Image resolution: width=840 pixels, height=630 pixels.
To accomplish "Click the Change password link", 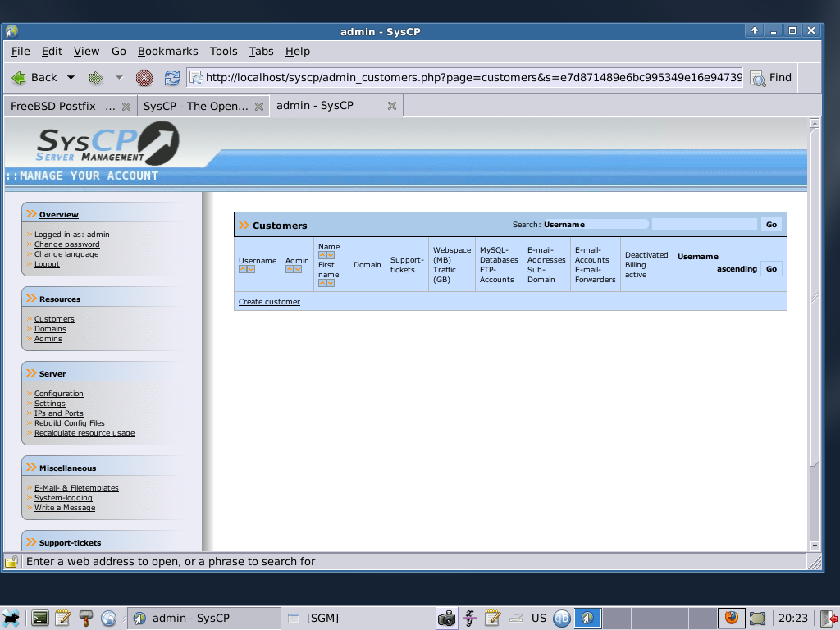I will click(67, 244).
